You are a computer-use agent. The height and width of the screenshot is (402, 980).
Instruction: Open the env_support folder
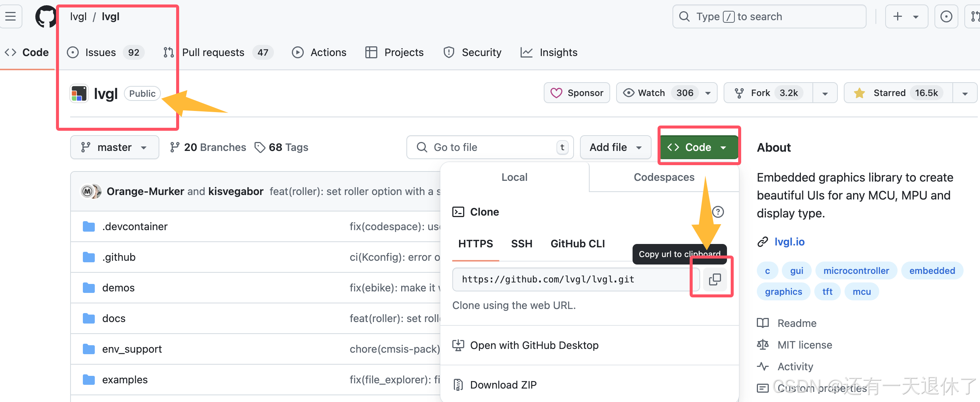(x=132, y=349)
